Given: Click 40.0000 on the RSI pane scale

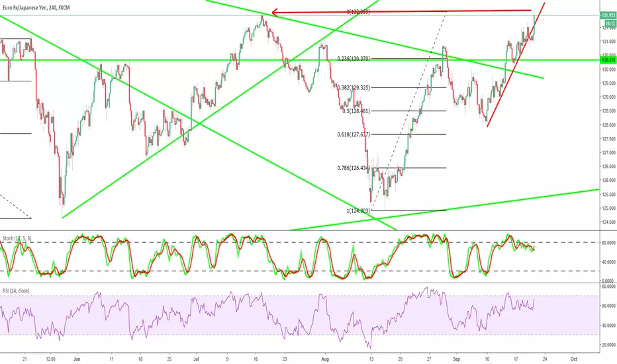Looking at the screenshot, I should pos(608,326).
